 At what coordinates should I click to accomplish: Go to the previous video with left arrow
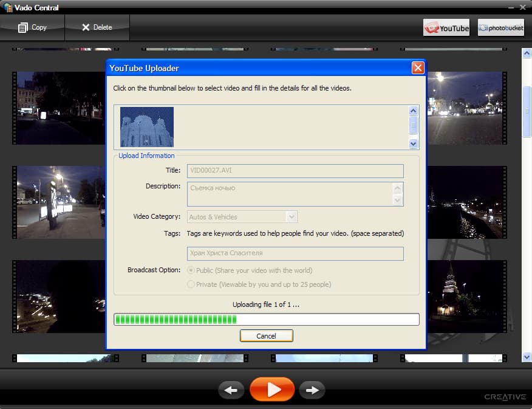click(x=231, y=390)
